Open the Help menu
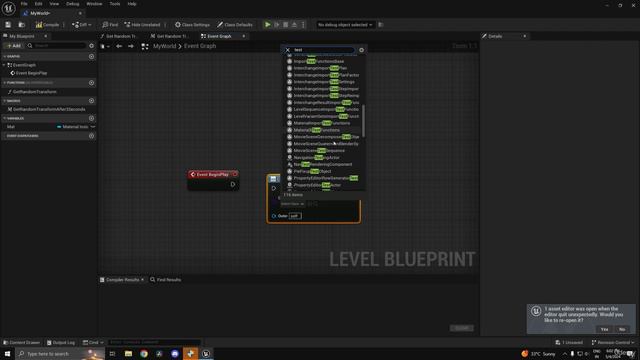The image size is (640, 360). pyautogui.click(x=132, y=4)
